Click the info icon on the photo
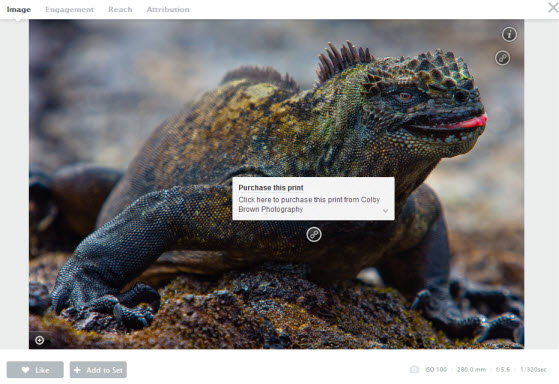This screenshot has height=384, width=559. pyautogui.click(x=509, y=34)
